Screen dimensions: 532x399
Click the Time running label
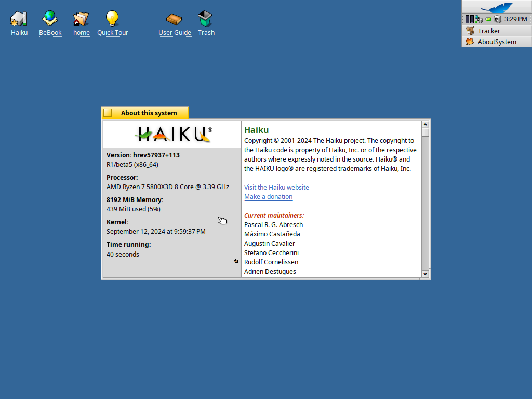(x=129, y=245)
